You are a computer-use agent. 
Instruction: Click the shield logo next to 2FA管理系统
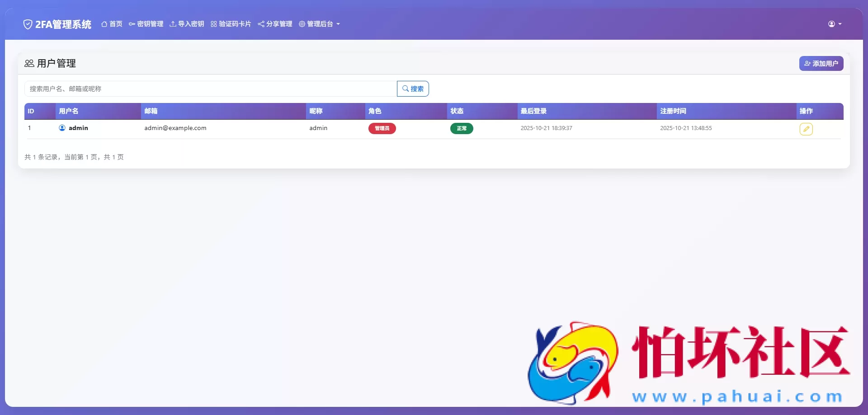(x=28, y=24)
